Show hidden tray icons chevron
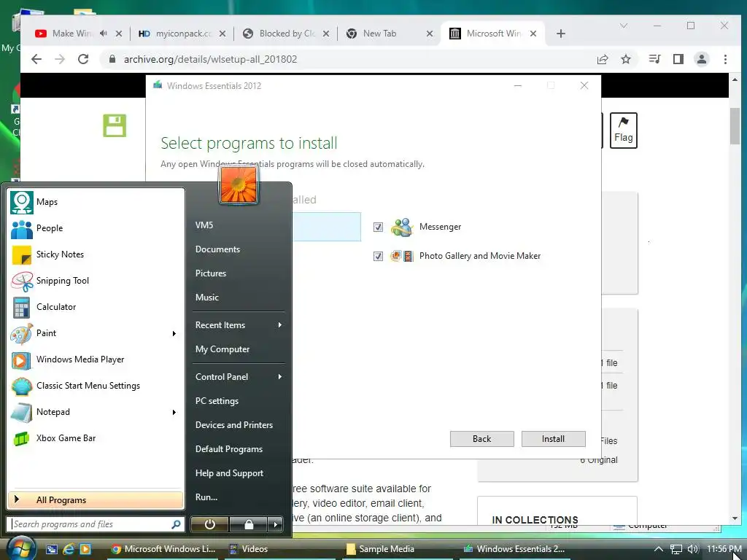The image size is (747, 560). pyautogui.click(x=659, y=549)
